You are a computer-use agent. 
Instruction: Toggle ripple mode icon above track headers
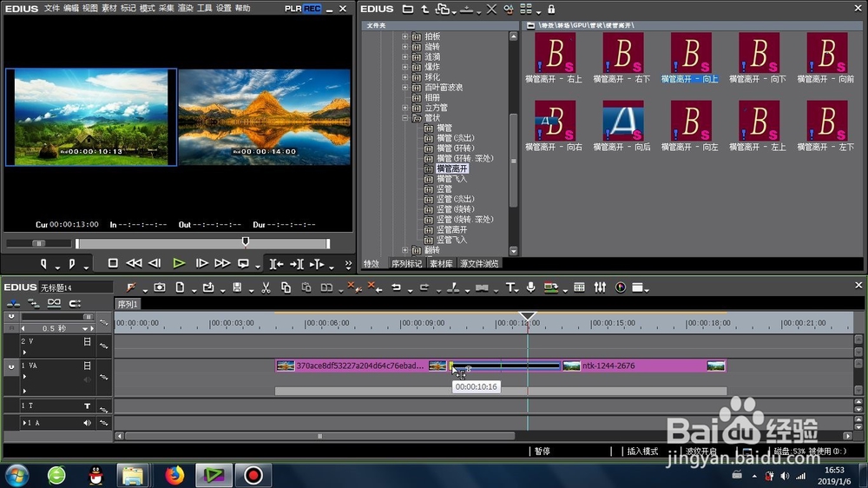(34, 303)
